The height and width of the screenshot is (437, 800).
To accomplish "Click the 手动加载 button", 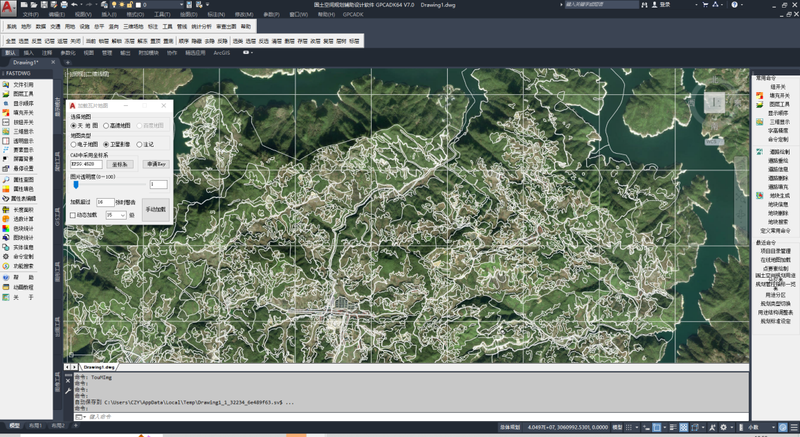I will click(x=155, y=209).
